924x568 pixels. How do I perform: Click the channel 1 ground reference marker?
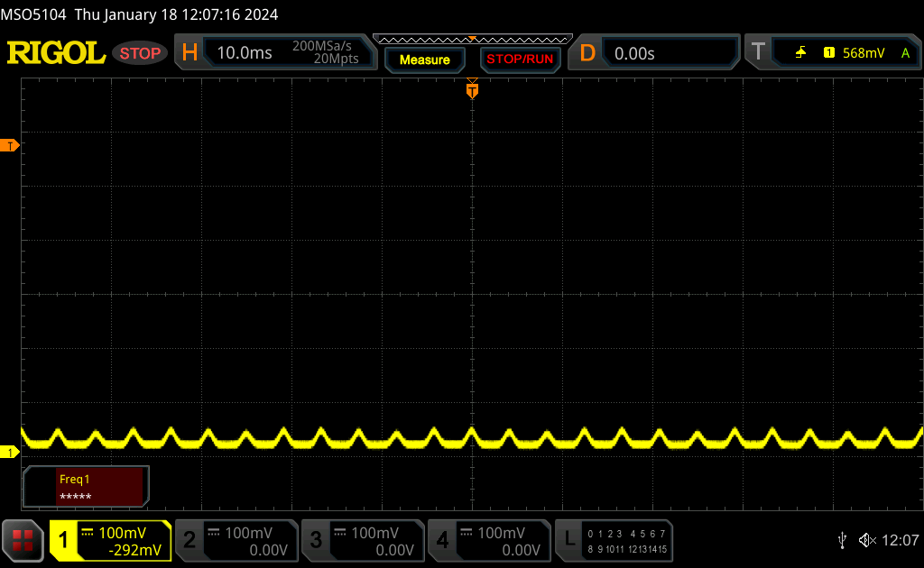pyautogui.click(x=10, y=451)
